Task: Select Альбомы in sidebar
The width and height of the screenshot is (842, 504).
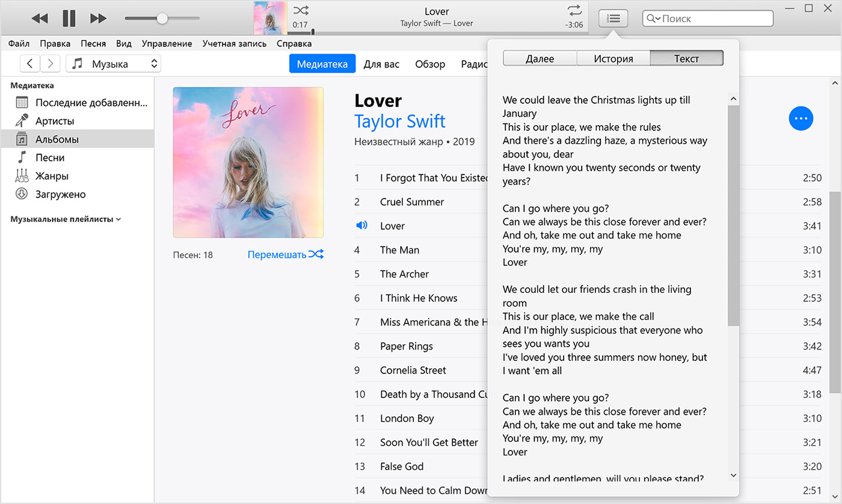Action: pos(77,139)
